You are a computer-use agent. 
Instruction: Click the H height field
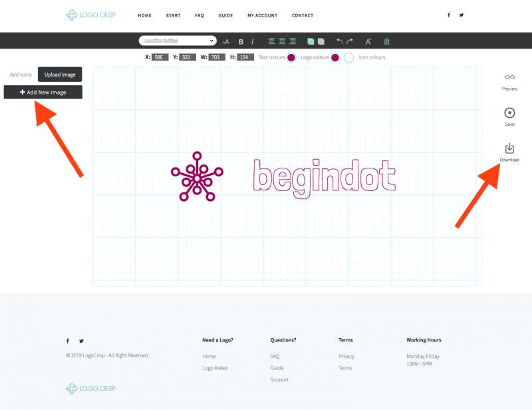[x=245, y=57]
